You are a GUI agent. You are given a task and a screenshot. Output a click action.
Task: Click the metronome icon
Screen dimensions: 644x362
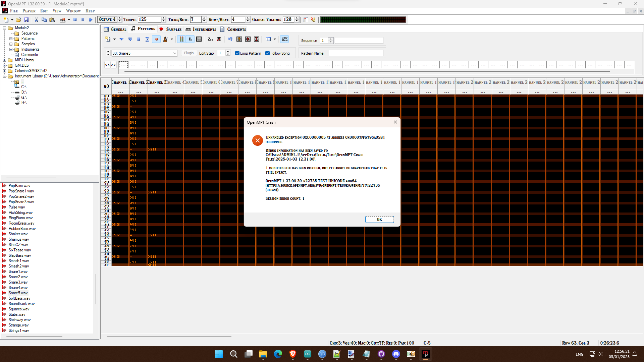[x=165, y=39]
